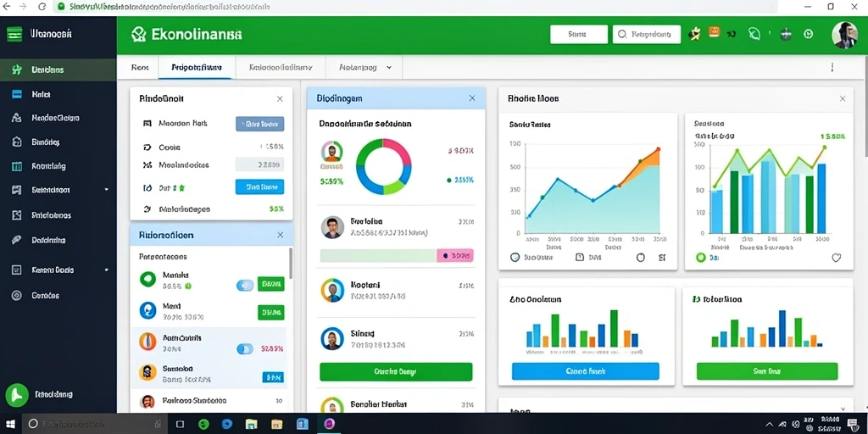Open the user profile avatar in the header
Screen dimensions: 868x434
(x=844, y=35)
